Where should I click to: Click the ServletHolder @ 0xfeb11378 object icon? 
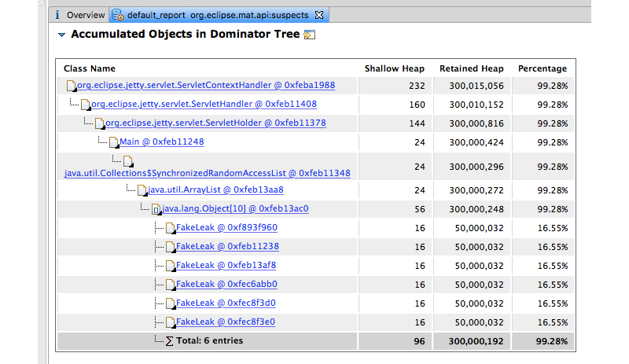[x=100, y=123]
